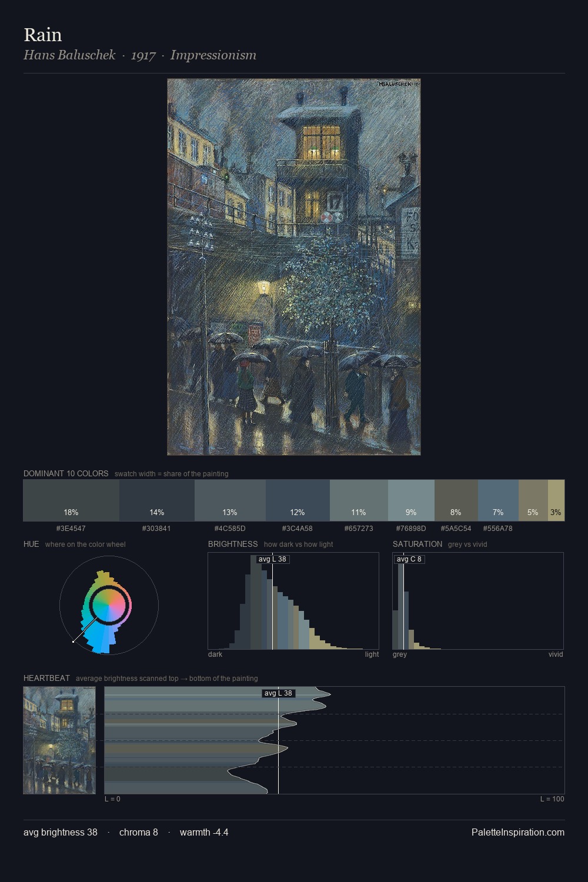Select the 3% color swatch
Screen dimensions: 588x882
(556, 500)
